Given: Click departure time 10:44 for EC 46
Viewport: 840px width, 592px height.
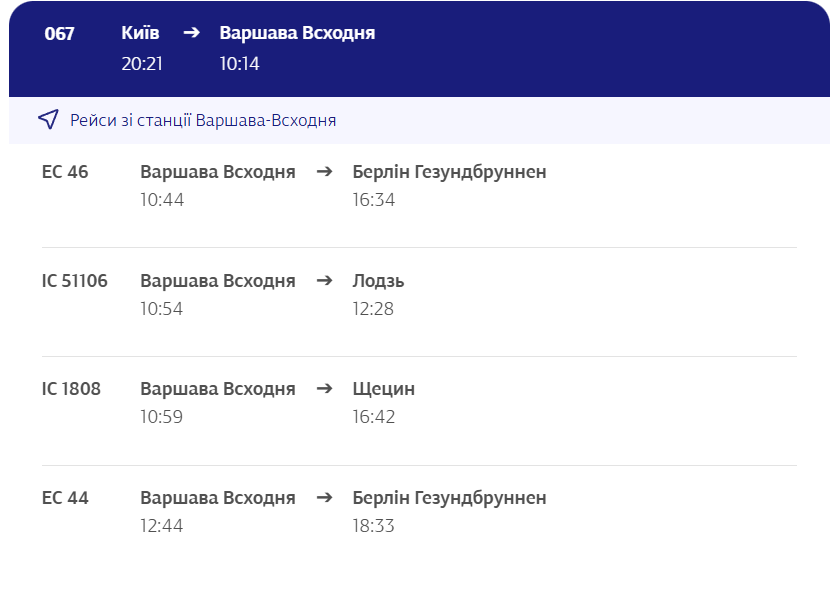Looking at the screenshot, I should tap(160, 199).
